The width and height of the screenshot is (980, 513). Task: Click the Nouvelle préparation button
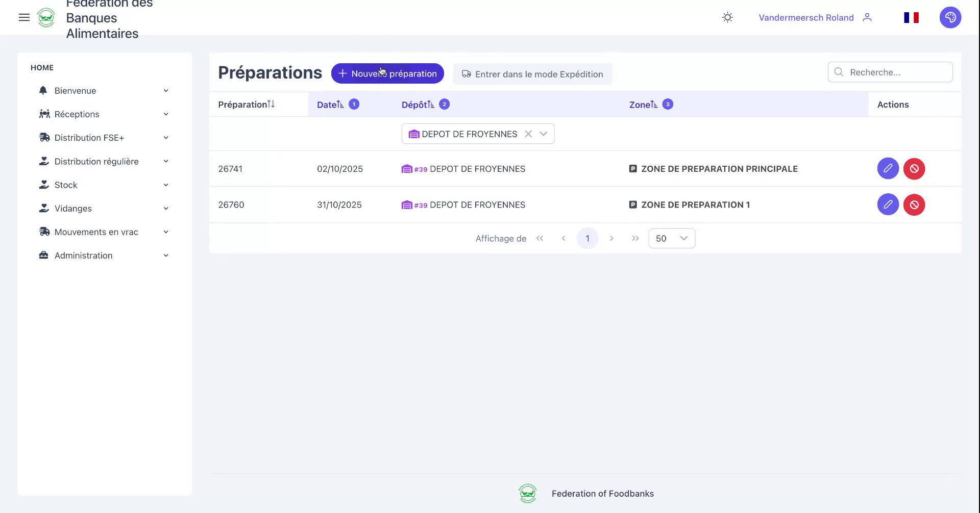[x=387, y=73]
